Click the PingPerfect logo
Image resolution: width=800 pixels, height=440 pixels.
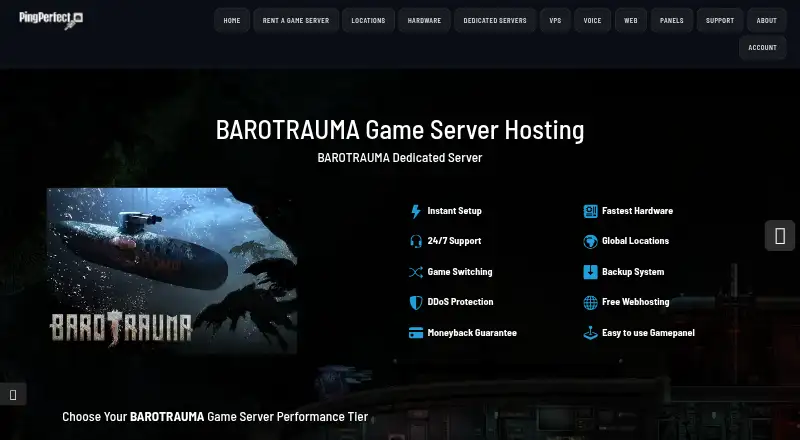click(51, 20)
